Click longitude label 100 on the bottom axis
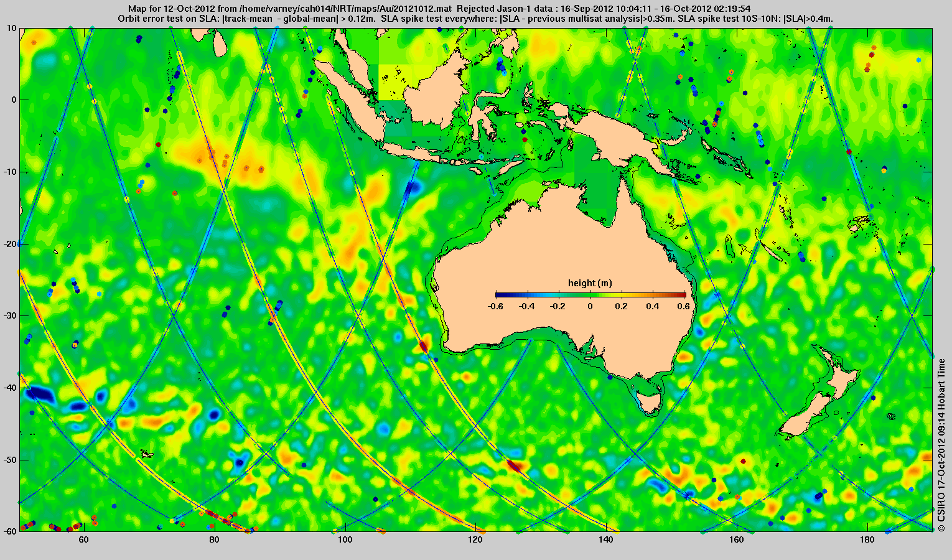This screenshot has height=560, width=952. click(x=345, y=540)
